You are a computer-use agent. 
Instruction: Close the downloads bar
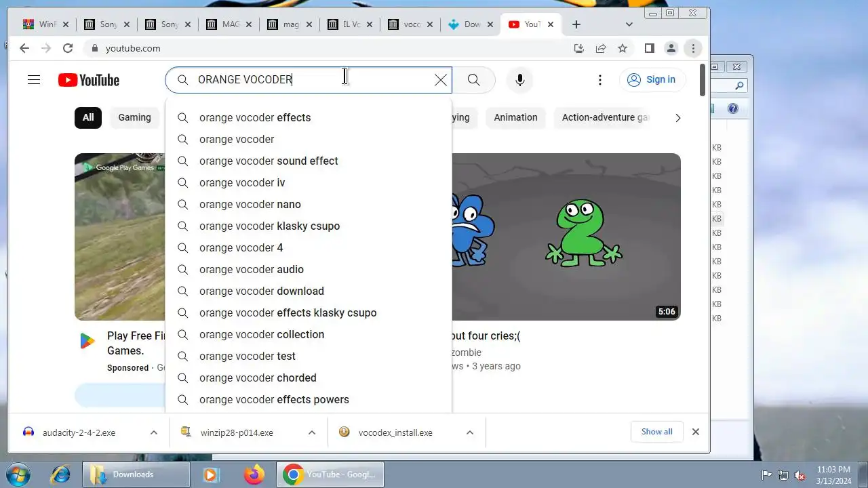click(695, 432)
